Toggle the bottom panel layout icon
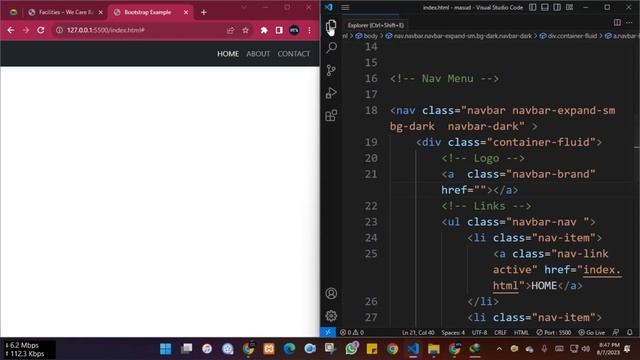The width and height of the screenshot is (640, 360). click(545, 7)
